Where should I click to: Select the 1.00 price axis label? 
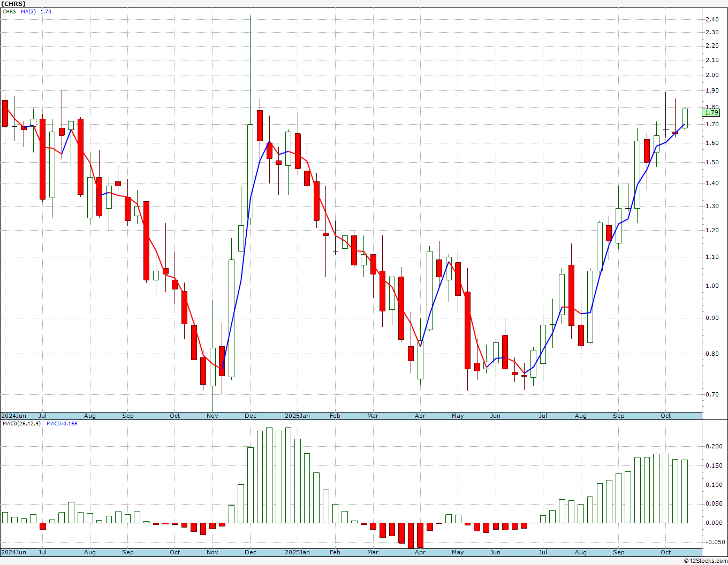click(x=712, y=286)
